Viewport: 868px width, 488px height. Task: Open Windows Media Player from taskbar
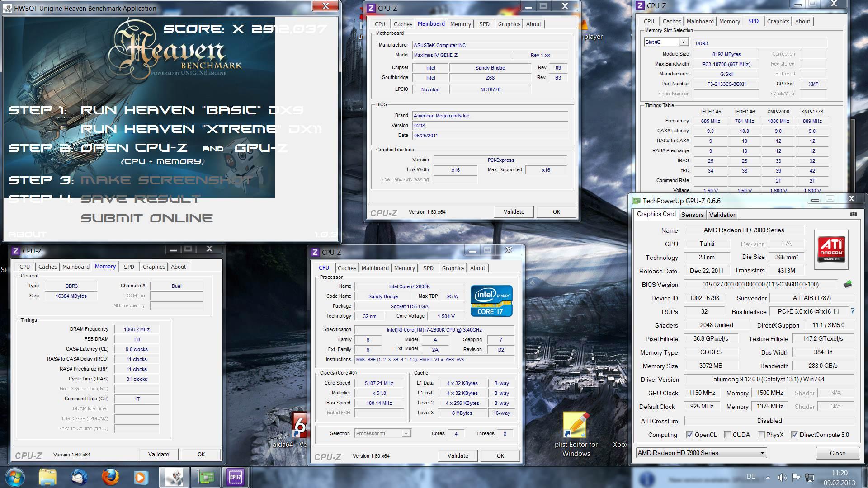click(x=140, y=477)
